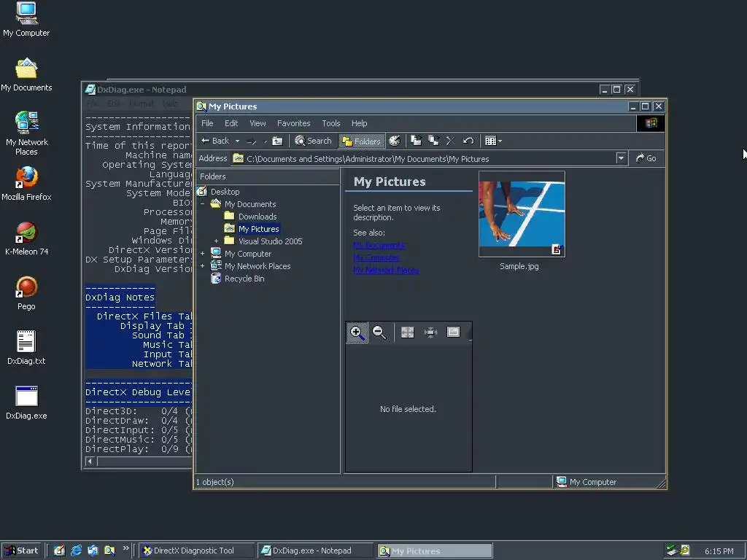Expand the Visual Studio 2005 tree node
This screenshot has width=747, height=560.
point(216,241)
